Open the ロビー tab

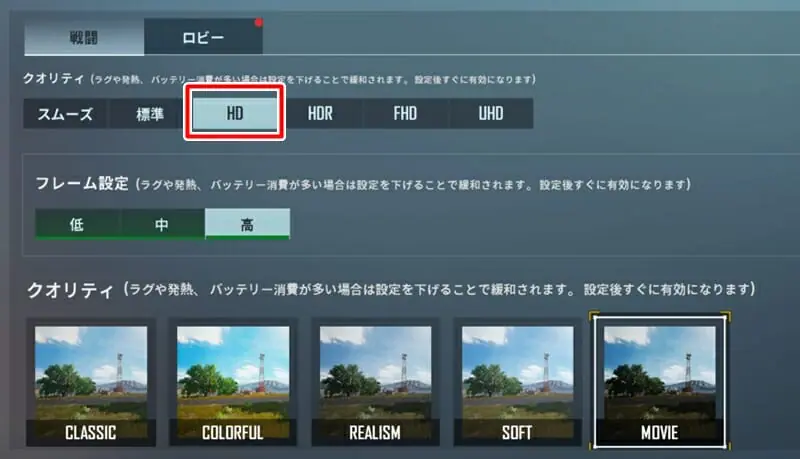[x=203, y=37]
